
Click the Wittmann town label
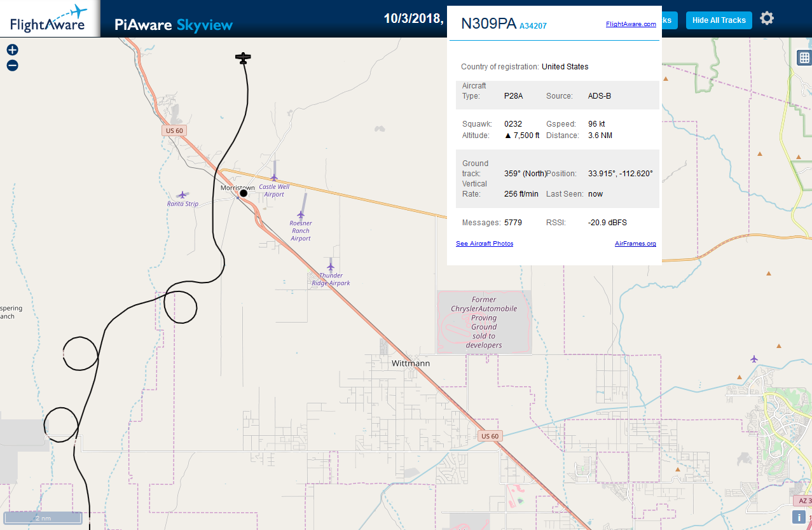tap(411, 363)
